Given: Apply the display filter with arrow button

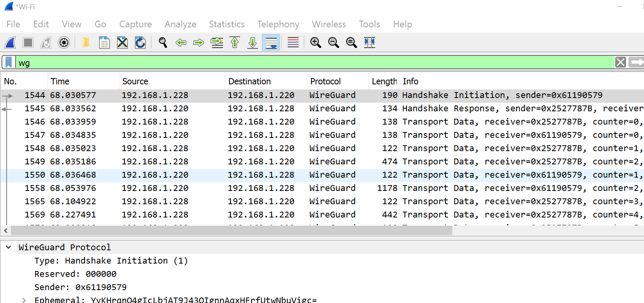Looking at the screenshot, I should [637, 62].
